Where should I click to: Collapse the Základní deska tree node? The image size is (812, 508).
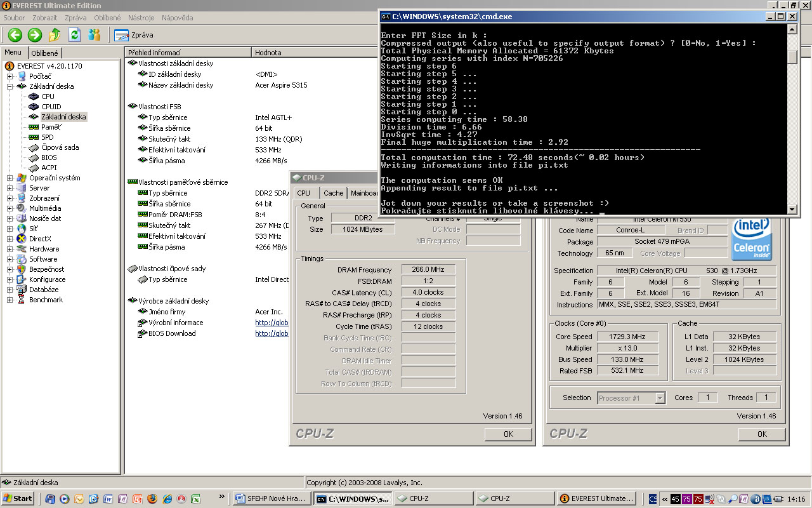point(10,86)
